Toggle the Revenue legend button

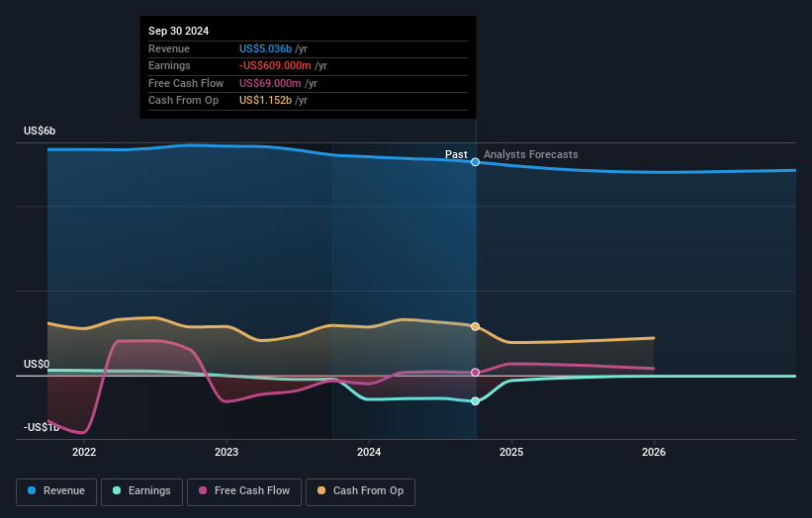click(56, 491)
